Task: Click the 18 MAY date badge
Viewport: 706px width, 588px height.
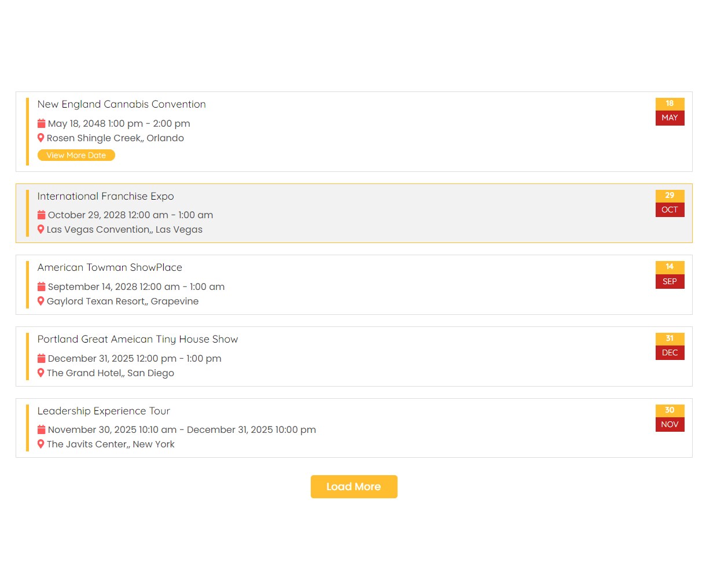Action: (x=670, y=112)
